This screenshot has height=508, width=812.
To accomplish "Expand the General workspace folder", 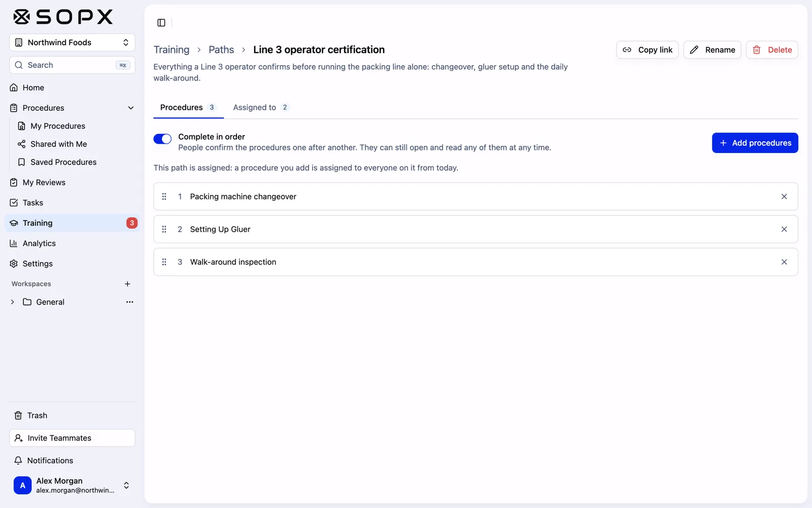I will [x=13, y=302].
